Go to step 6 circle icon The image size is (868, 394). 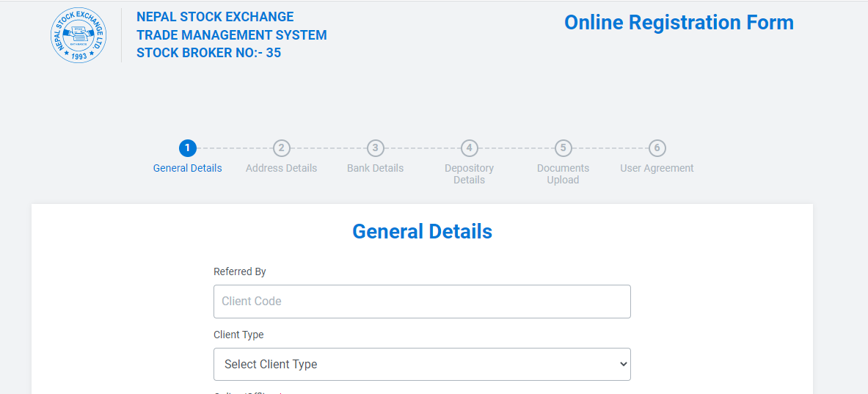[x=657, y=148]
